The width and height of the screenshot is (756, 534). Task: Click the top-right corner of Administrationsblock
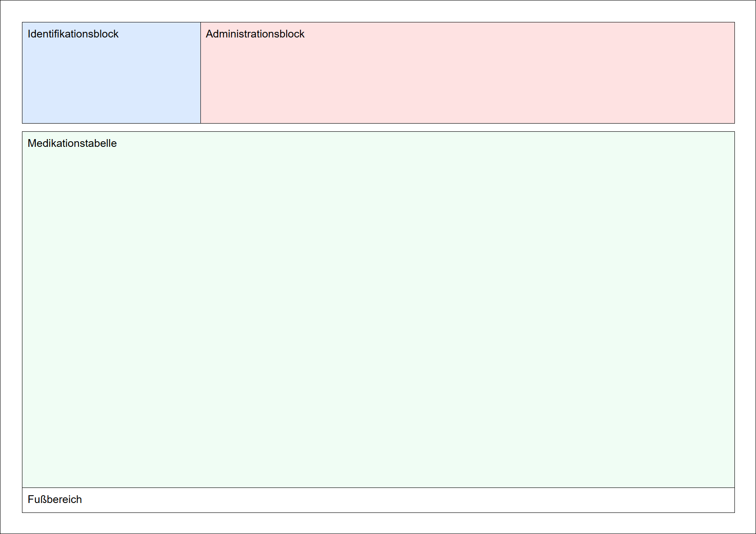pos(734,22)
